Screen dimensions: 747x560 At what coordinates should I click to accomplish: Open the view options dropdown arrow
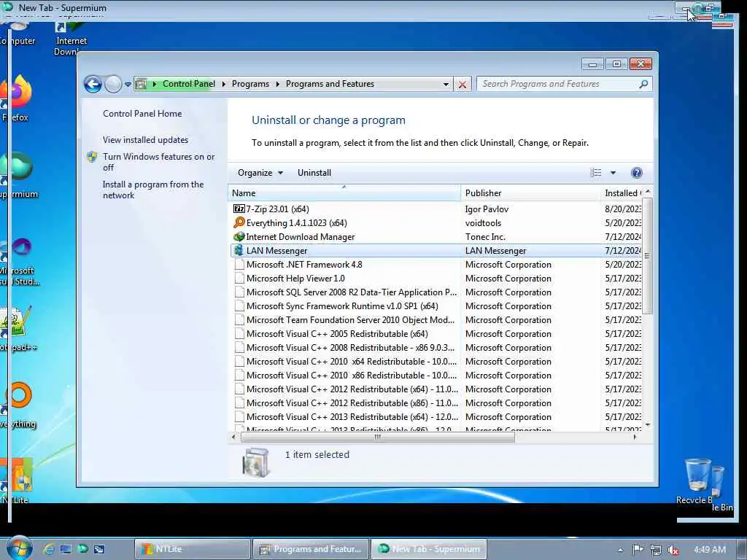613,172
